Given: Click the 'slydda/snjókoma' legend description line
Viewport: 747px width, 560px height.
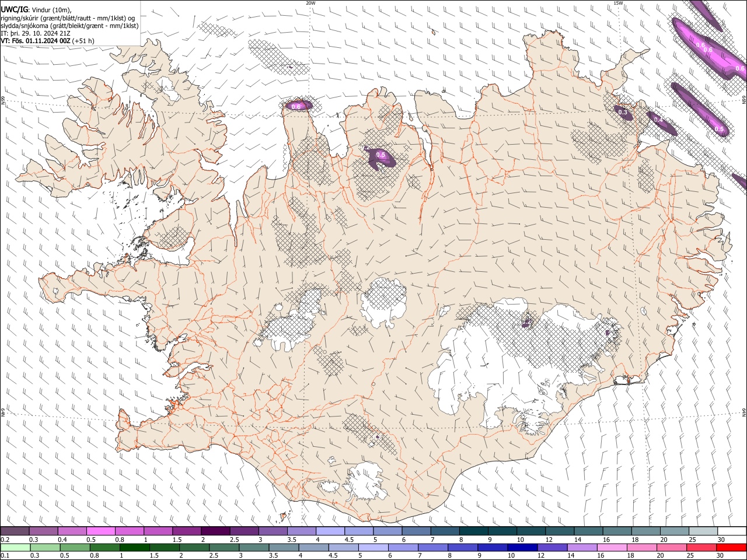Looking at the screenshot, I should pos(69,26).
